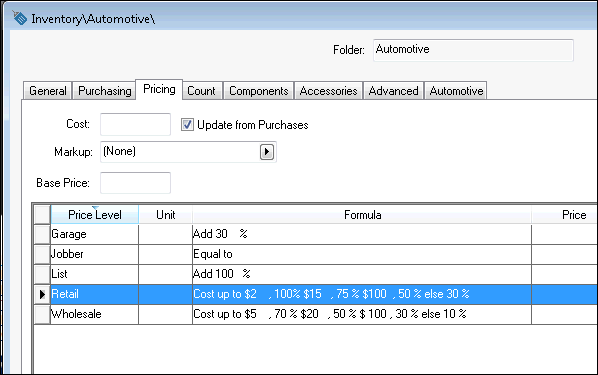Click the Retail row selector arrow
This screenshot has width=598, height=375.
click(42, 294)
